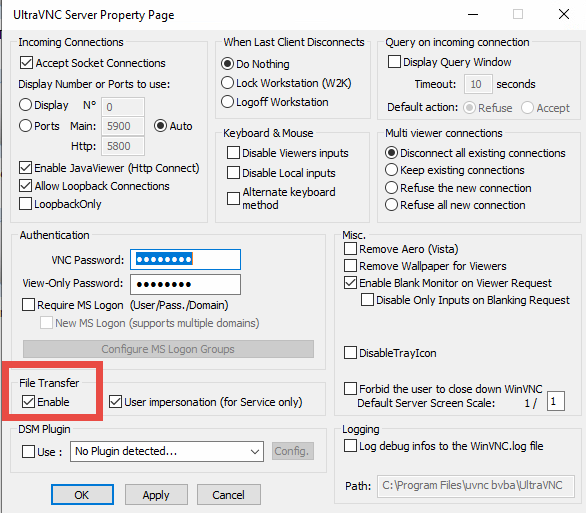Image resolution: width=586 pixels, height=513 pixels.
Task: Select Refuse default action radio
Action: tap(469, 108)
